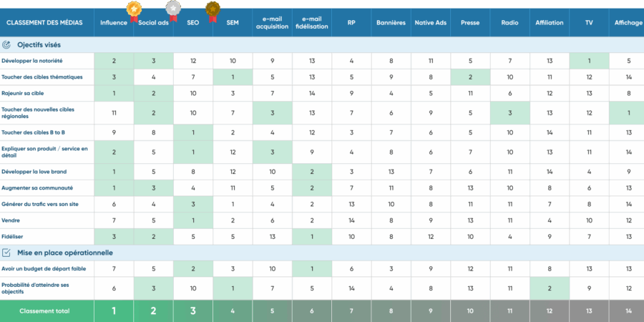Click the gold medal icon
This screenshot has width=644, height=322.
tap(133, 9)
